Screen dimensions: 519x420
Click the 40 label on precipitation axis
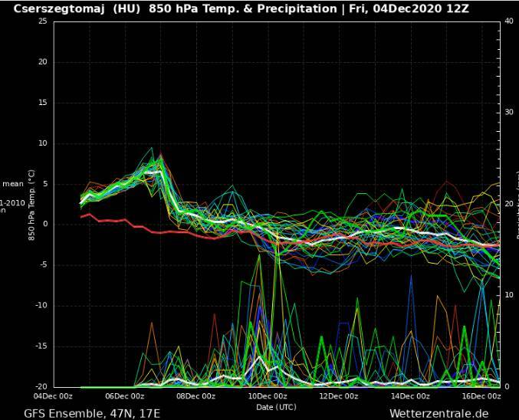pos(509,21)
